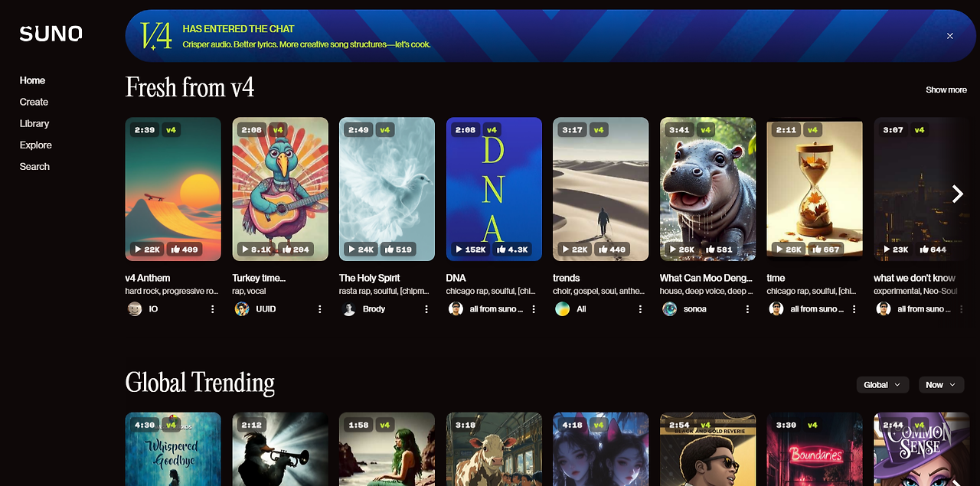Open options menu for DNA song
The width and height of the screenshot is (980, 486).
(x=534, y=309)
